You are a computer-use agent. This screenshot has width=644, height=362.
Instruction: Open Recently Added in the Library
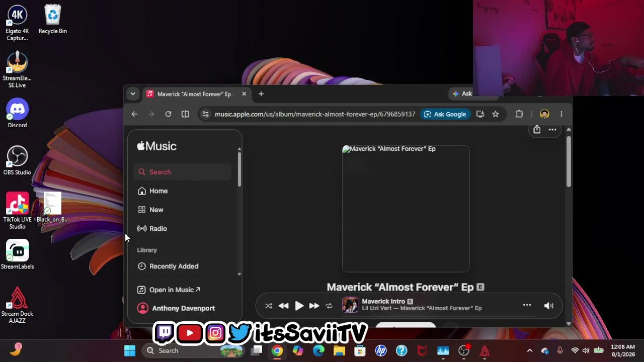click(x=183, y=266)
